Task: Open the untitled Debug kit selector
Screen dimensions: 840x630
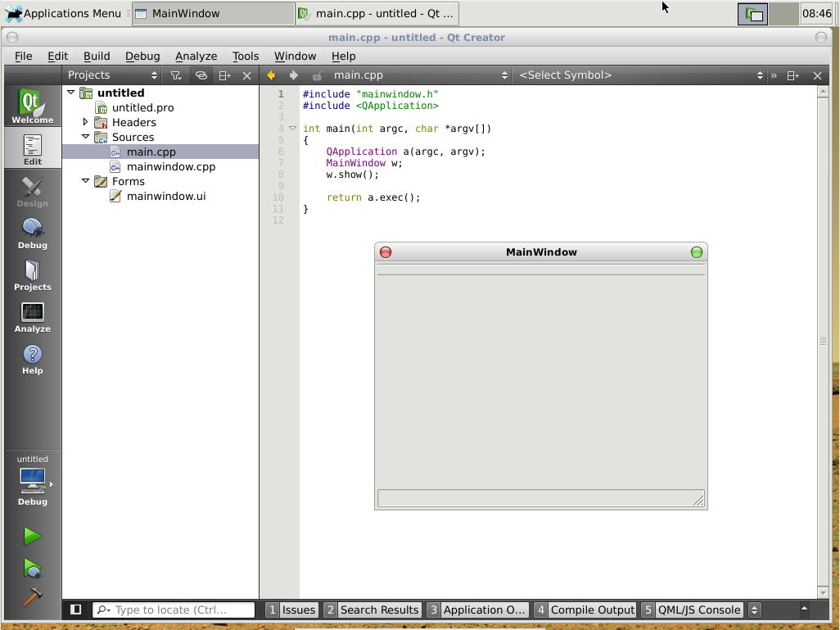Action: click(x=33, y=480)
